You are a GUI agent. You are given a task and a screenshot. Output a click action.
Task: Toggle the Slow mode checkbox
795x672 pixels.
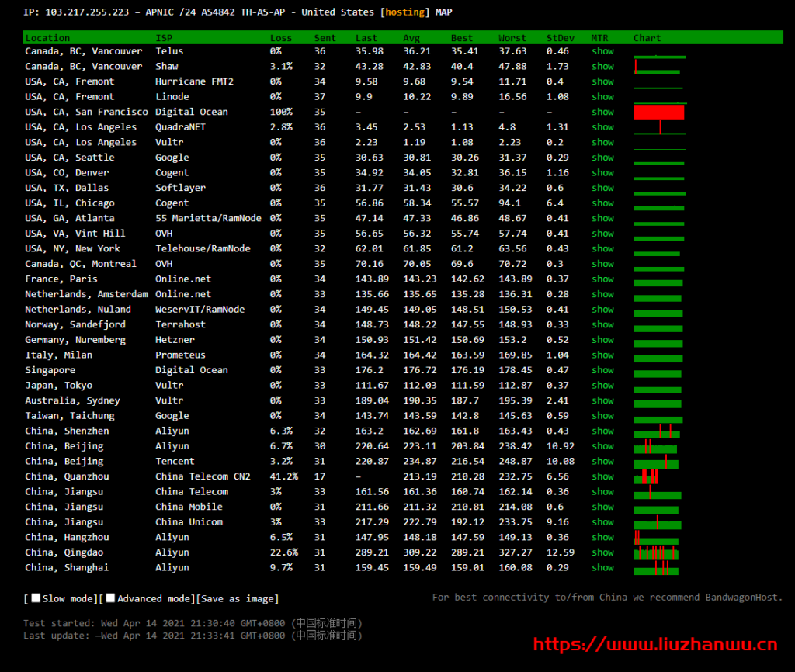click(x=36, y=598)
